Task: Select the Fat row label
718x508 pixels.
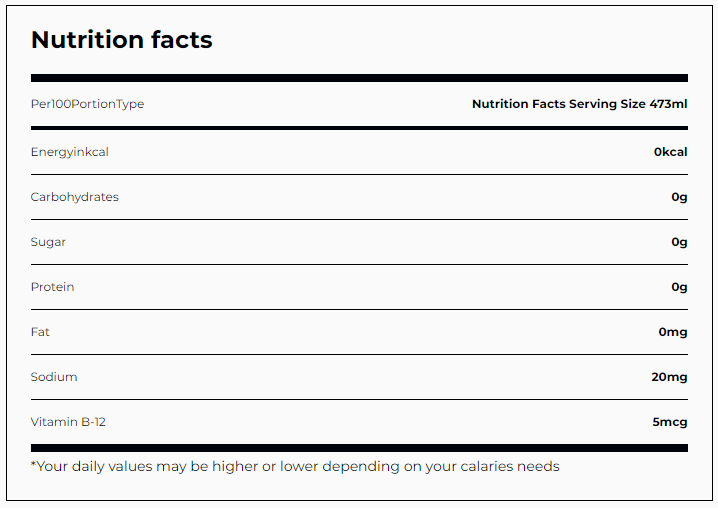Action: pyautogui.click(x=40, y=332)
